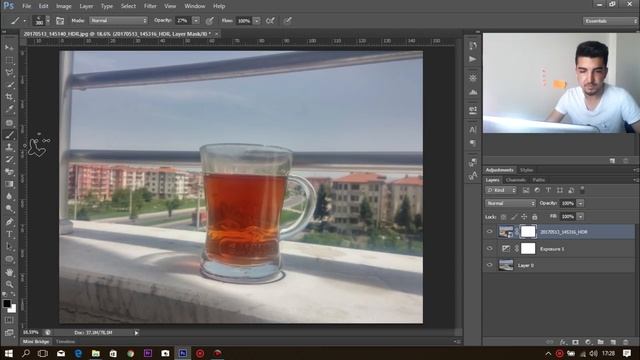Toggle lock position
Viewport: 640px width, 360px height.
pyautogui.click(x=524, y=217)
